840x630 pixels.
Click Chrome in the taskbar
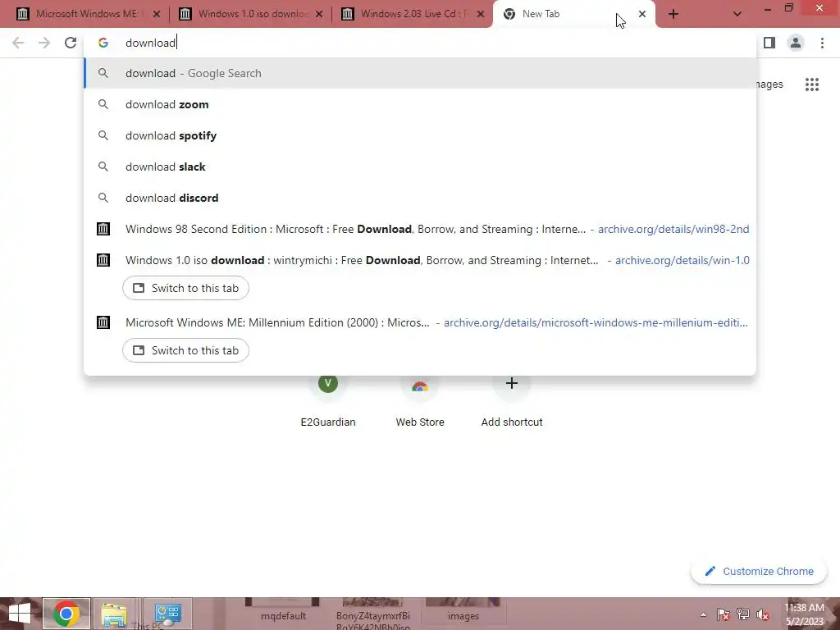[66, 614]
